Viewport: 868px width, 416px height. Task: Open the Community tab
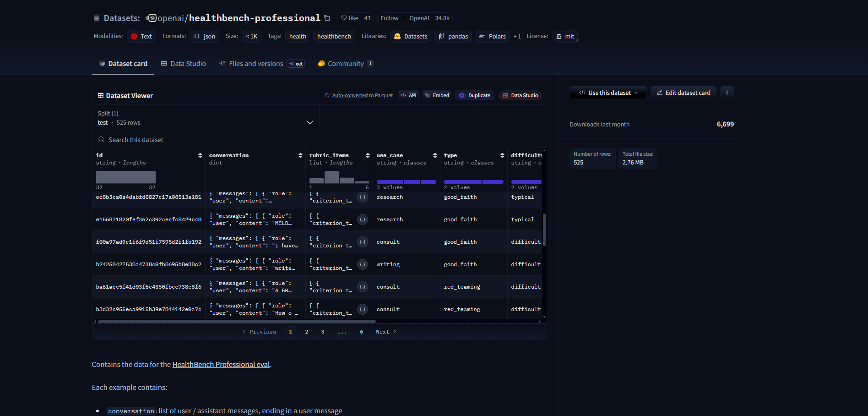[346, 64]
